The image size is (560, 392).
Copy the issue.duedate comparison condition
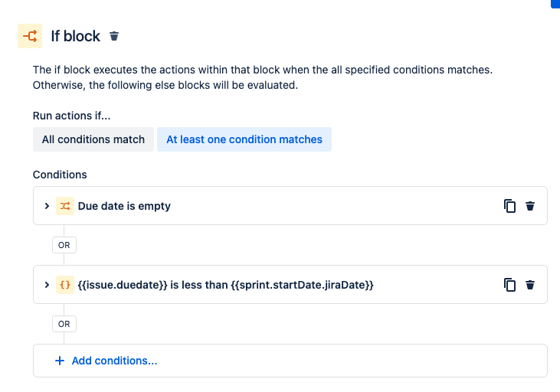(x=509, y=285)
